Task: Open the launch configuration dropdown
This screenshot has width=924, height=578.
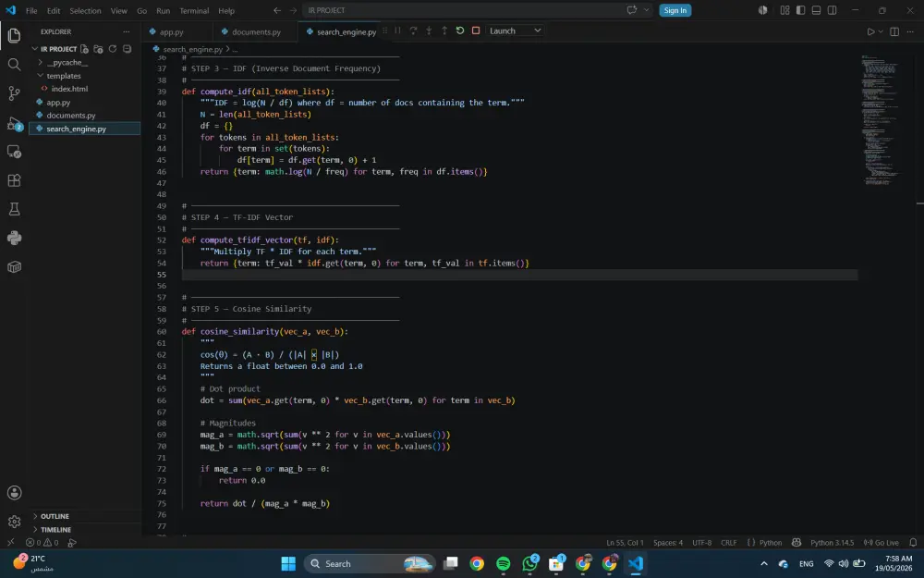Action: click(515, 31)
